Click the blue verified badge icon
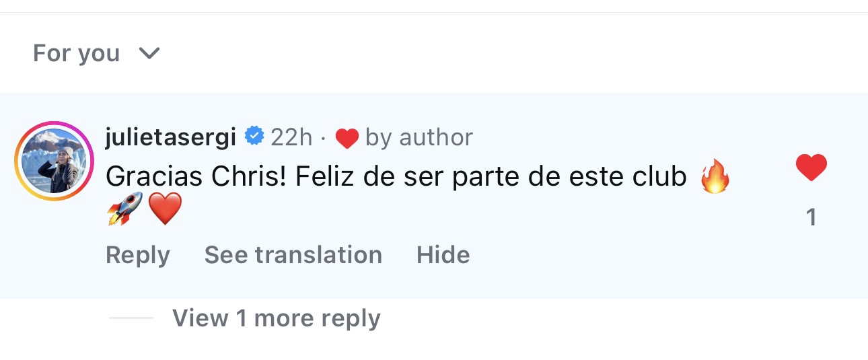Viewport: 868px width, 360px height. (x=254, y=137)
